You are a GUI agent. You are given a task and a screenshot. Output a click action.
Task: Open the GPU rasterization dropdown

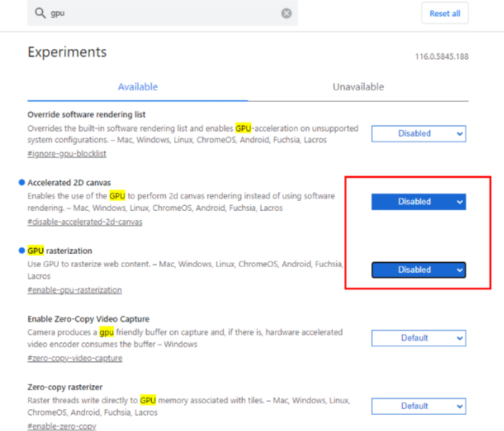pyautogui.click(x=418, y=269)
